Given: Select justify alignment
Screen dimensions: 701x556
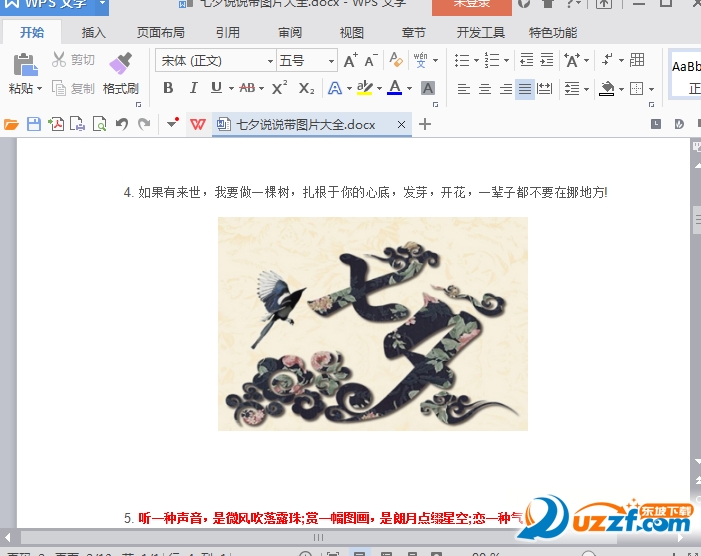Looking at the screenshot, I should (x=525, y=89).
